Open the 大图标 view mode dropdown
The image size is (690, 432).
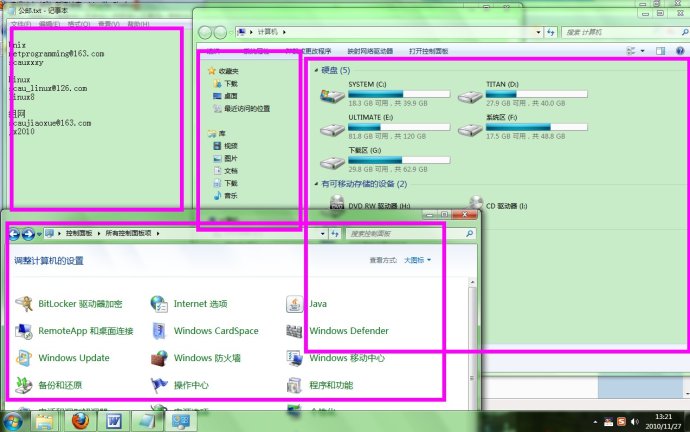417,260
